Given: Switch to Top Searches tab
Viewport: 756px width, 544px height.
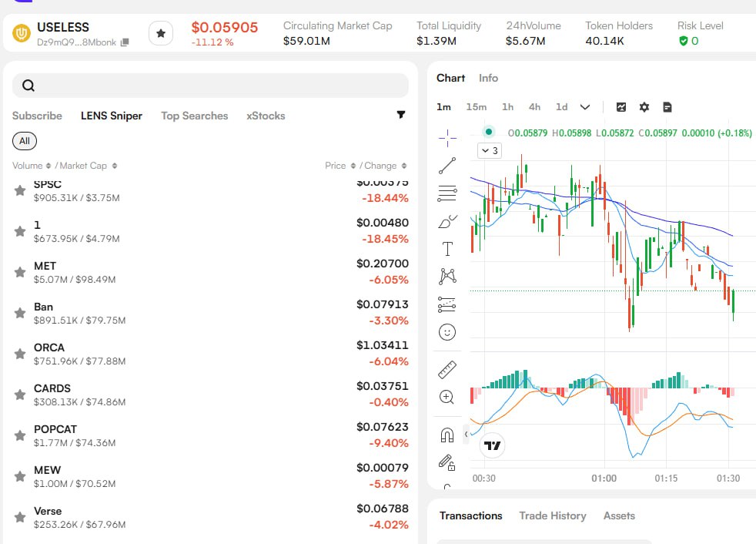Looking at the screenshot, I should tap(194, 116).
